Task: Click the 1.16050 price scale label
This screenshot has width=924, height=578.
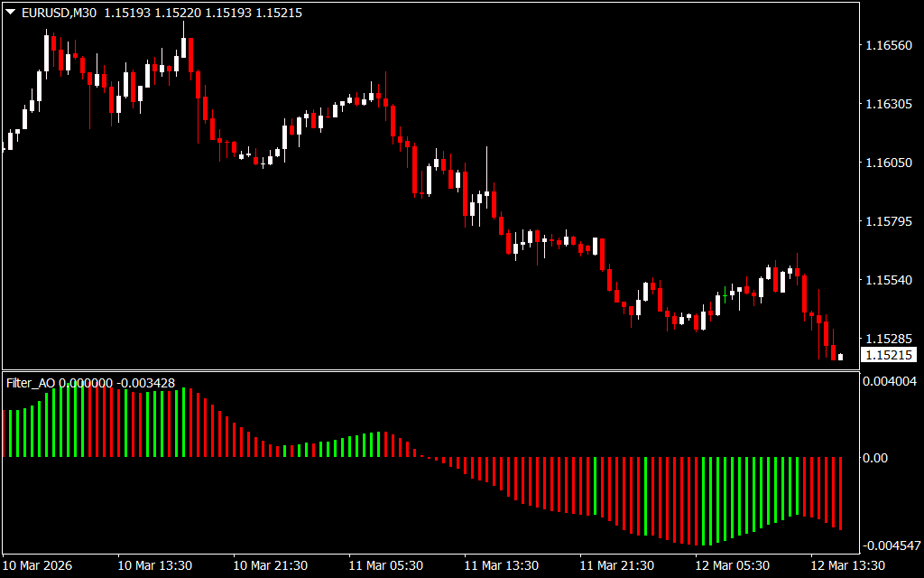Action: [x=888, y=163]
